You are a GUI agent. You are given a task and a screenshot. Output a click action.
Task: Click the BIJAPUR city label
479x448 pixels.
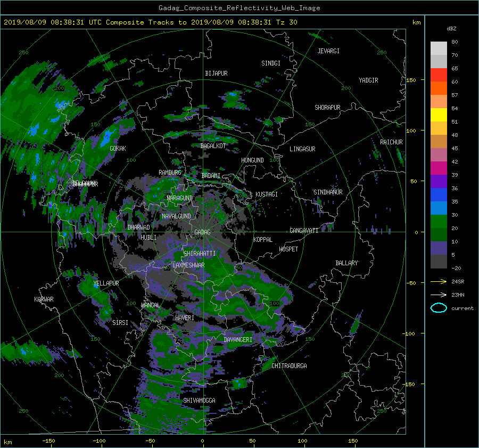pos(216,74)
